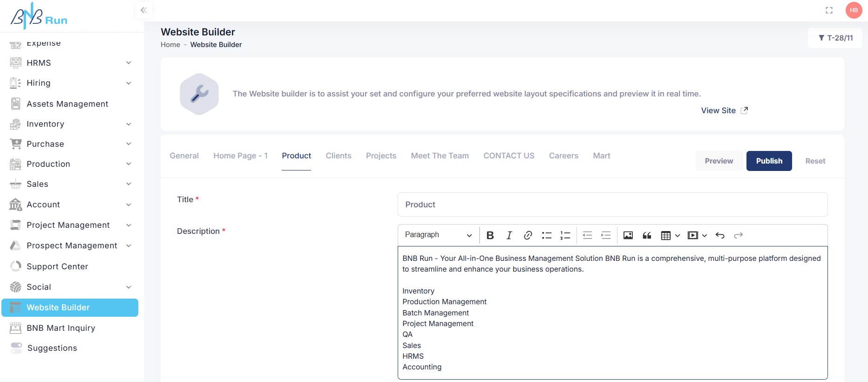This screenshot has height=382, width=868.
Task: Switch to the Clients tab
Action: tap(338, 156)
